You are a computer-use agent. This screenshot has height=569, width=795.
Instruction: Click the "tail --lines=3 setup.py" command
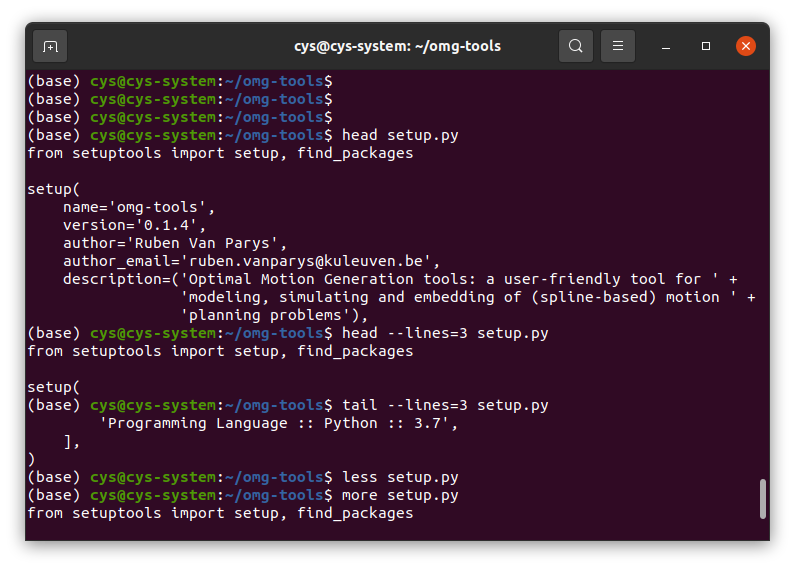click(445, 405)
